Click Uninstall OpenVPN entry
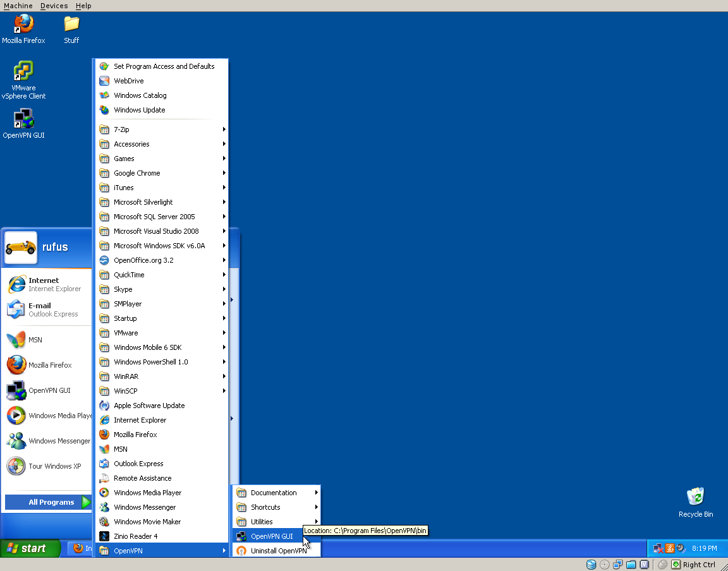This screenshot has width=728, height=571. [276, 551]
